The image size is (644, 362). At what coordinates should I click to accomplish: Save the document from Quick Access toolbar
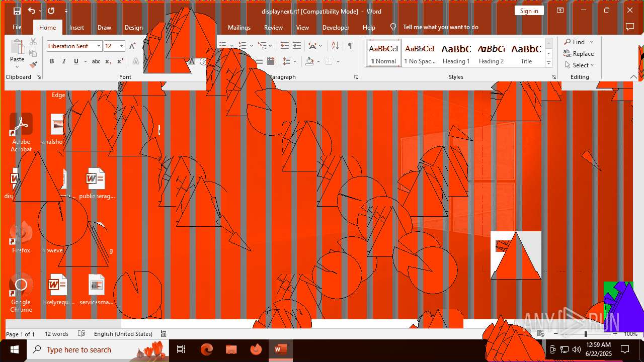(17, 11)
